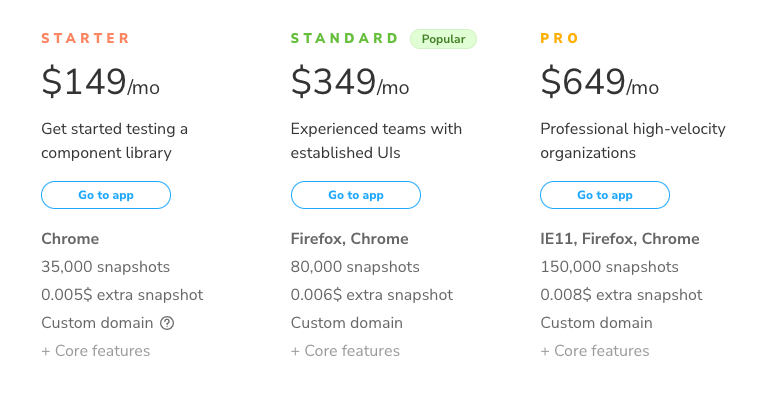Click Custom domain text in Starter plan
764x393 pixels.
[97, 323]
